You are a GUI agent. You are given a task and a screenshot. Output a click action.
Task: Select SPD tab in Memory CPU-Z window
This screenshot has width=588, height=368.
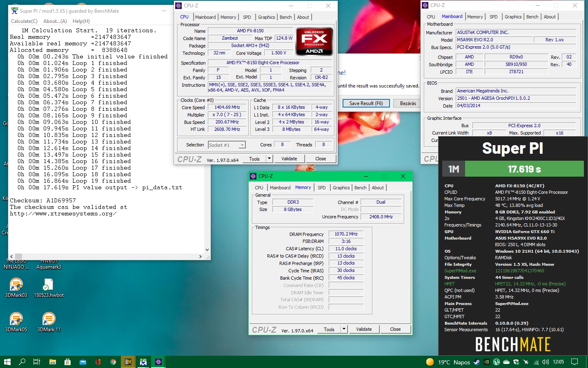pos(322,188)
